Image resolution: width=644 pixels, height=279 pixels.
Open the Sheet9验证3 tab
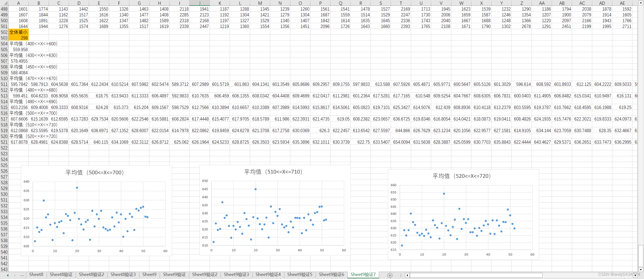[x=236, y=274]
